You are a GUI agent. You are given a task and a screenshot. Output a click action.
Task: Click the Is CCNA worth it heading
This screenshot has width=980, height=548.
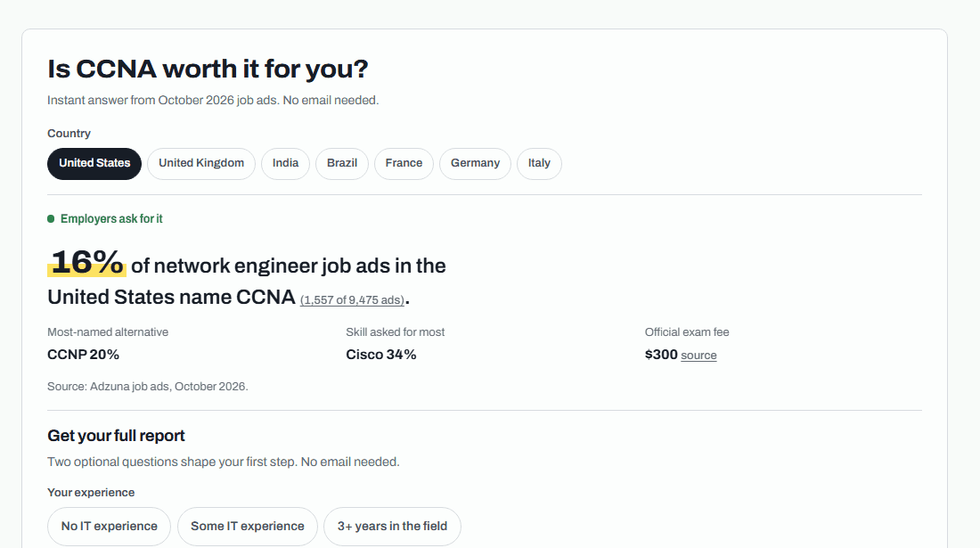coord(208,69)
